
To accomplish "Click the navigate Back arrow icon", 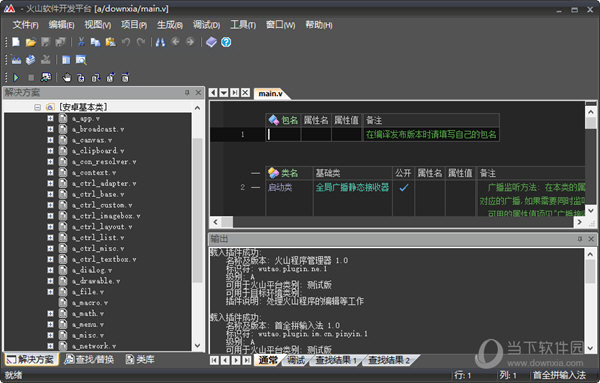I will point(175,41).
